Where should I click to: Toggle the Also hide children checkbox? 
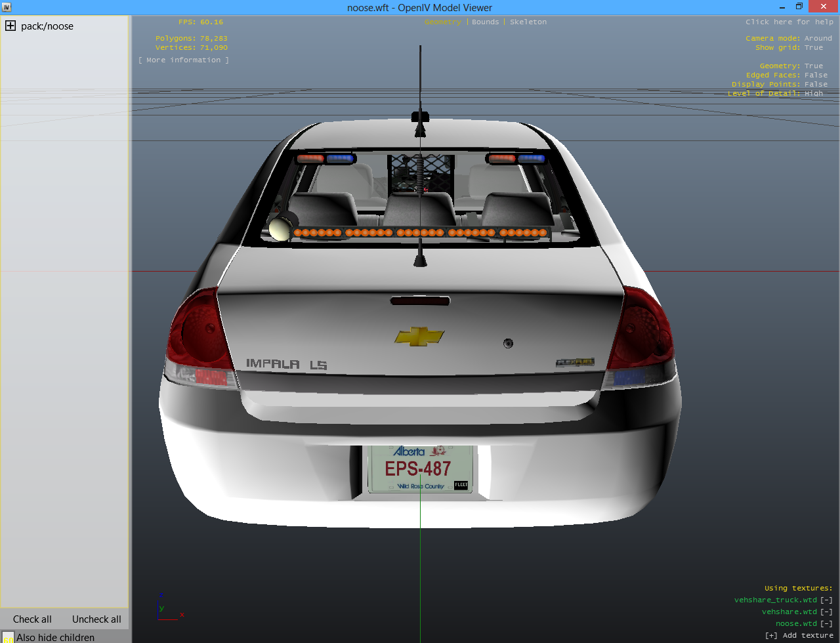pyautogui.click(x=8, y=637)
